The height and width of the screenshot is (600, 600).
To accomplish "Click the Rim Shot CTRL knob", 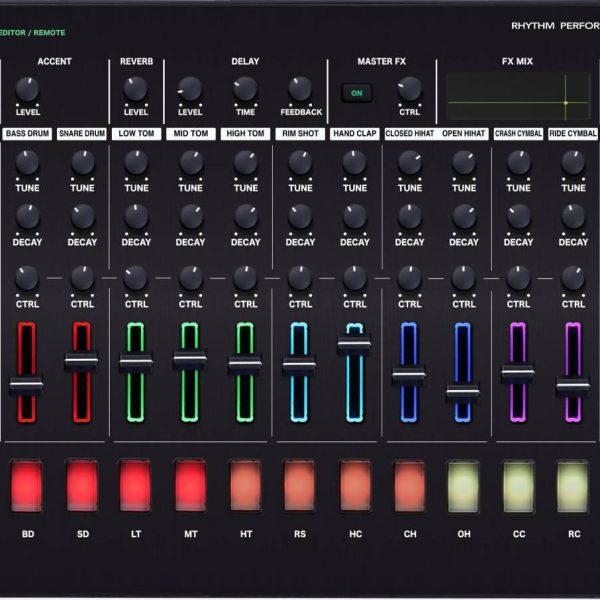I will coord(300,278).
